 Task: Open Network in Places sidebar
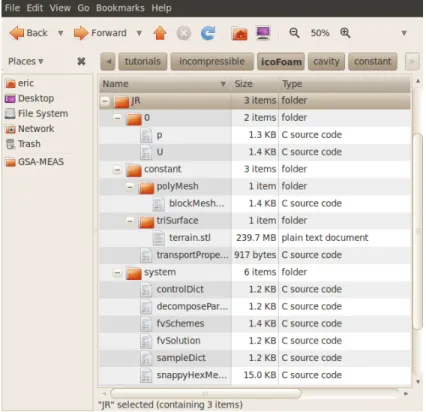pos(30,129)
